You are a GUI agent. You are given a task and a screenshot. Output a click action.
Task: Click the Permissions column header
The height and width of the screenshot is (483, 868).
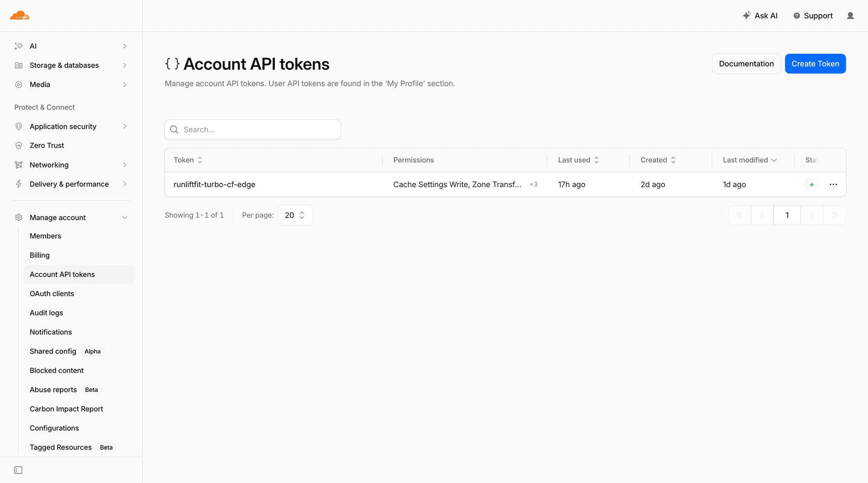(x=414, y=160)
